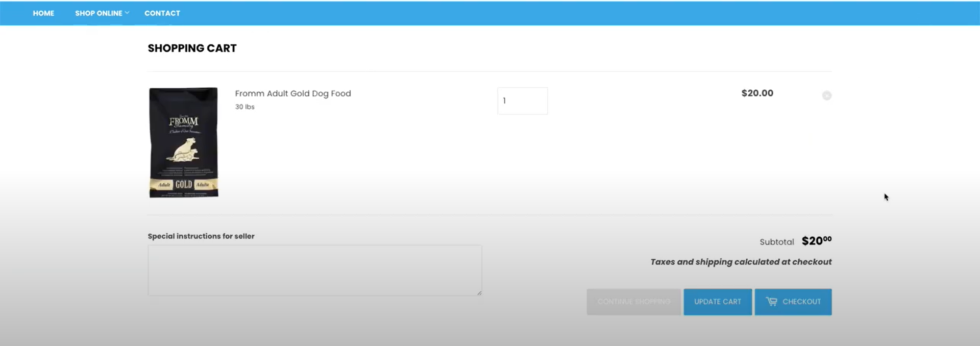Click the $20.00 item price
The height and width of the screenshot is (346, 980).
757,93
